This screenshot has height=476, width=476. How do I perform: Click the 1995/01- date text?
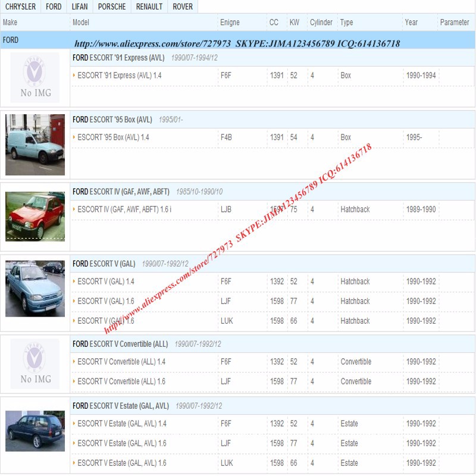click(x=171, y=120)
